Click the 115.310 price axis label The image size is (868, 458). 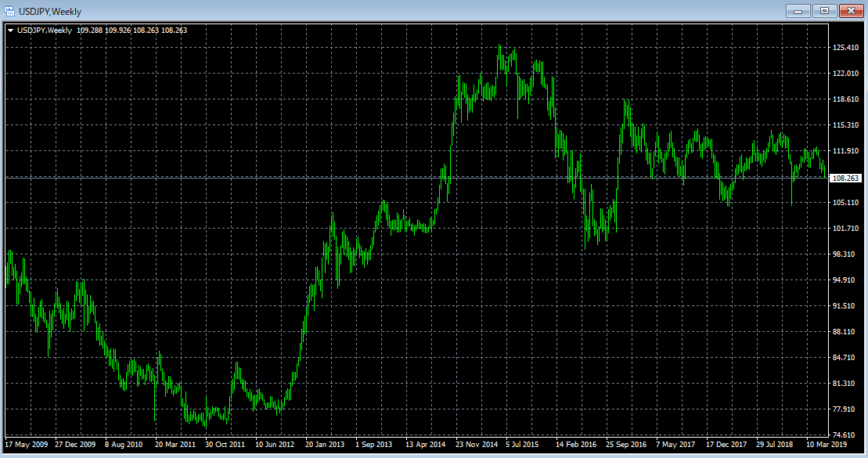[846, 125]
